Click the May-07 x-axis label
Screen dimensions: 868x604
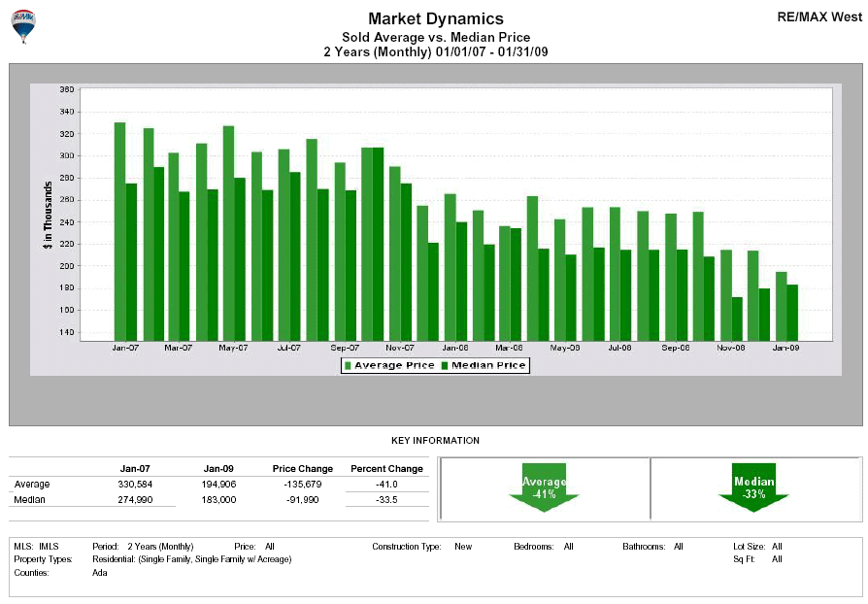(x=233, y=348)
